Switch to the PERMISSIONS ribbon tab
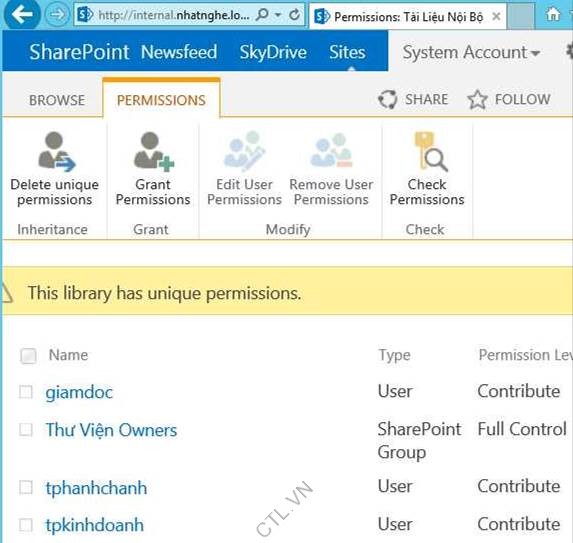 161,100
